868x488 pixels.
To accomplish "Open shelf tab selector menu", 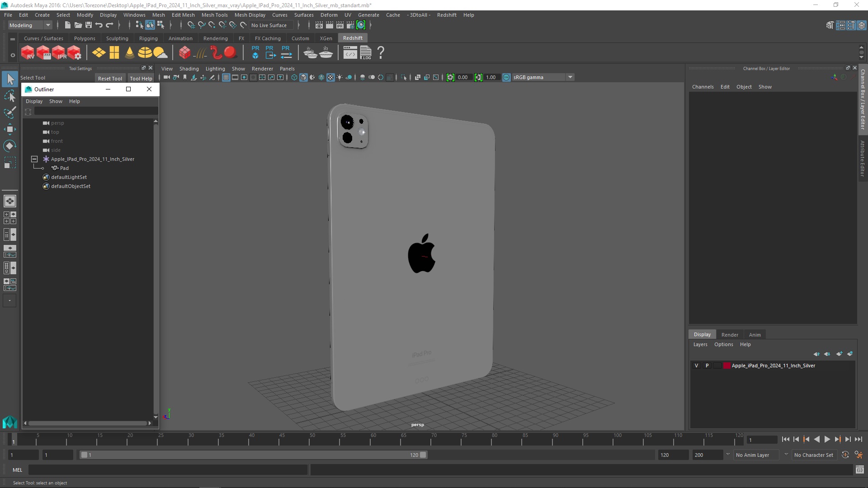I will pyautogui.click(x=13, y=39).
